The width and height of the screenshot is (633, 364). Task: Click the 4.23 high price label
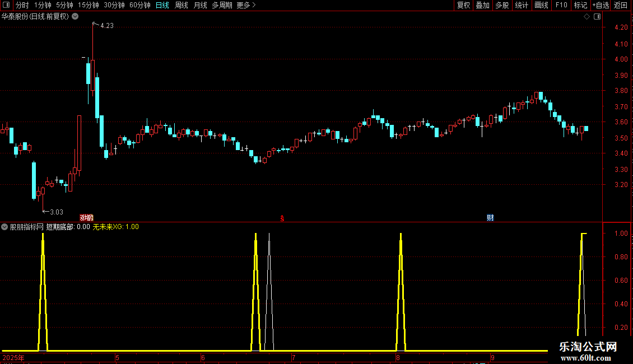107,26
